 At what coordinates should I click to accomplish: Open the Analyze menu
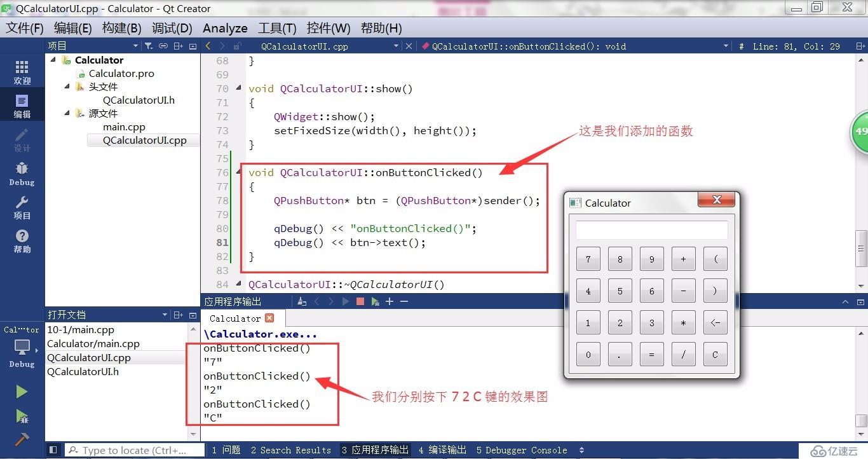pyautogui.click(x=225, y=29)
